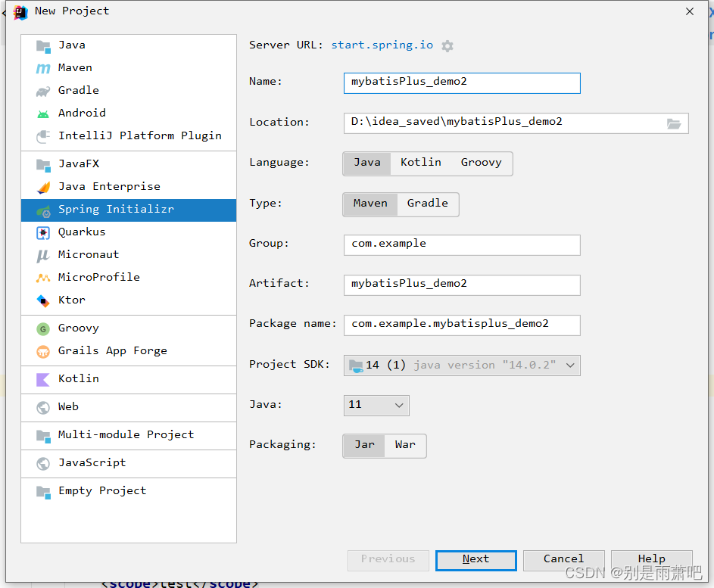Select Java as the language
Image resolution: width=714 pixels, height=588 pixels.
(367, 163)
